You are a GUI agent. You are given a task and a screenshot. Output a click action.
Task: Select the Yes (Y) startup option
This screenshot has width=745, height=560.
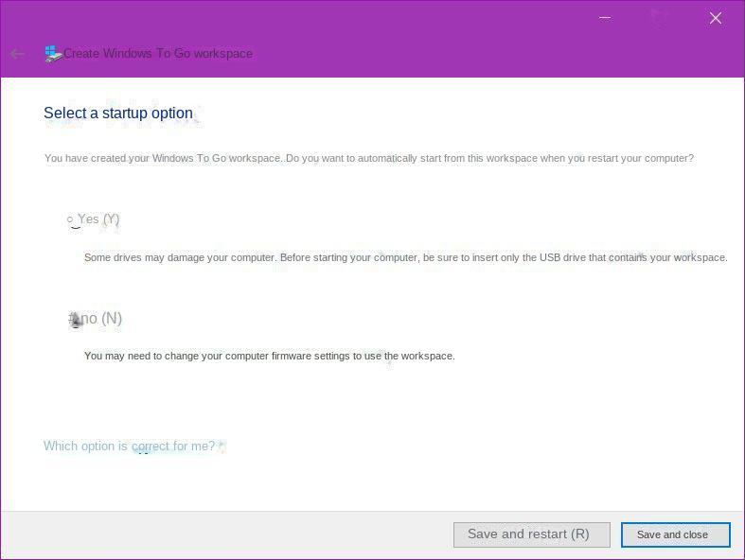click(93, 219)
